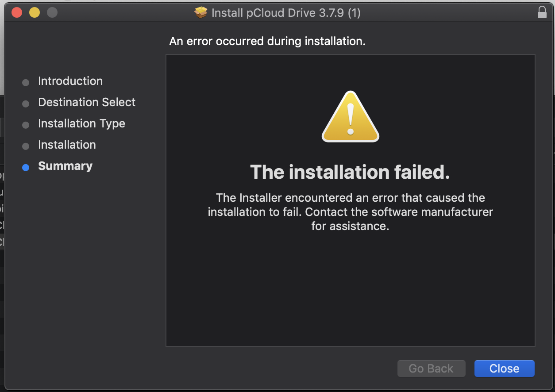Click the blue Close button
The image size is (555, 392).
(x=504, y=369)
